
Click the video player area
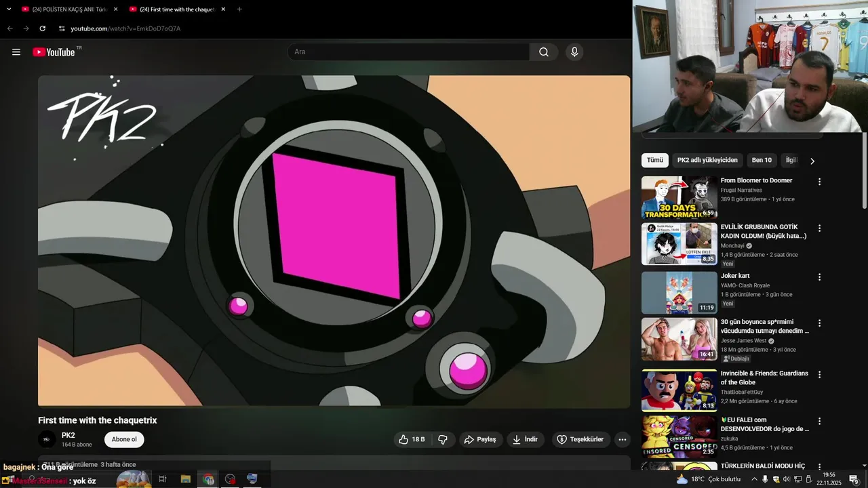click(334, 241)
